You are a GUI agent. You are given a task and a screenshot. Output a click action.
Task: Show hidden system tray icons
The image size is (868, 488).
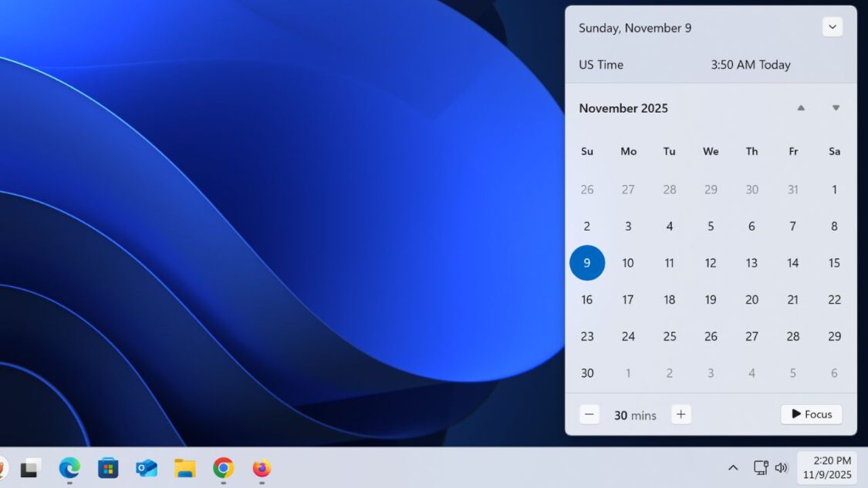click(733, 468)
